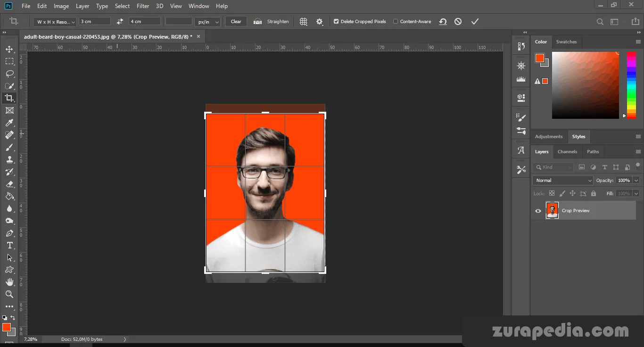Select the Zoom tool

[9, 294]
